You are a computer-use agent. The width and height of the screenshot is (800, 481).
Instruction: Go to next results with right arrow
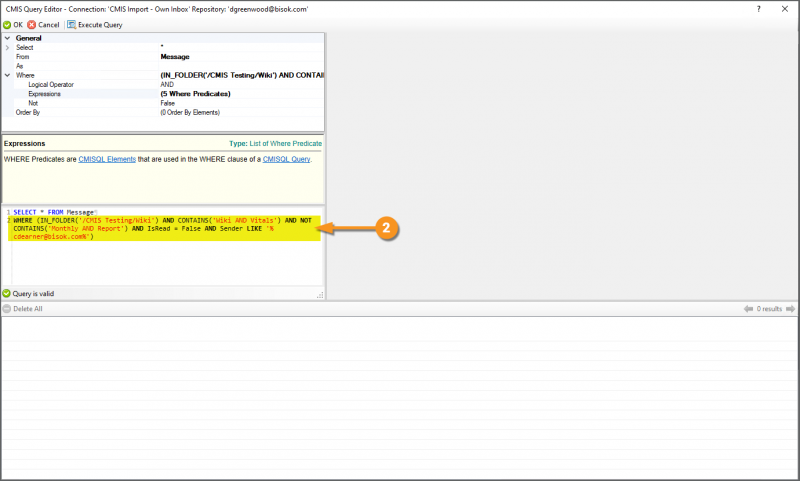[790, 309]
